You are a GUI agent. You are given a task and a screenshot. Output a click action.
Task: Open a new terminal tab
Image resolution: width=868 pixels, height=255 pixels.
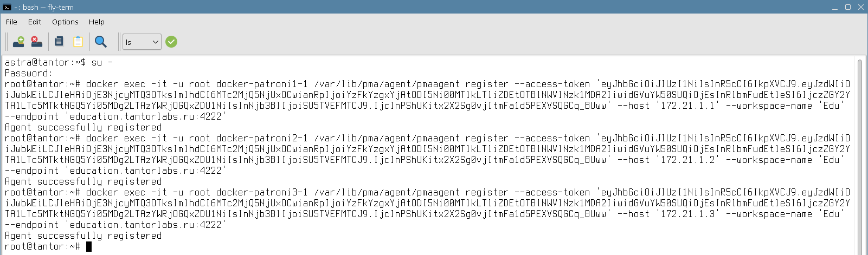pyautogui.click(x=18, y=42)
